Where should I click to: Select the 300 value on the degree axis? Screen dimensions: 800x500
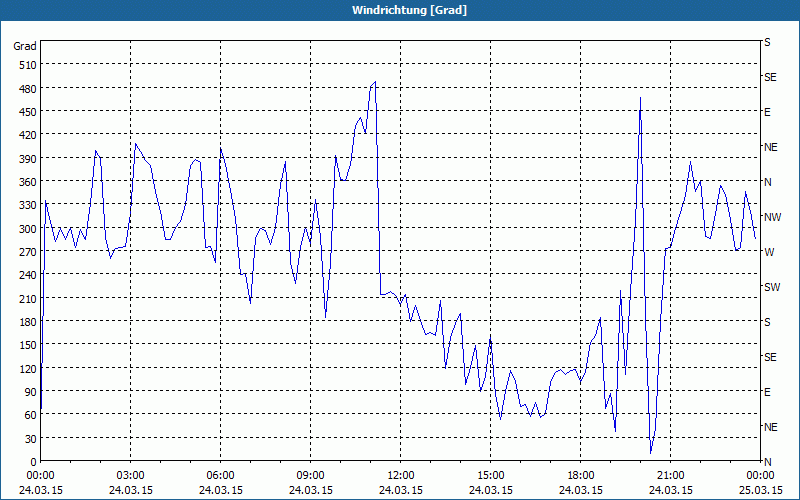(28, 229)
